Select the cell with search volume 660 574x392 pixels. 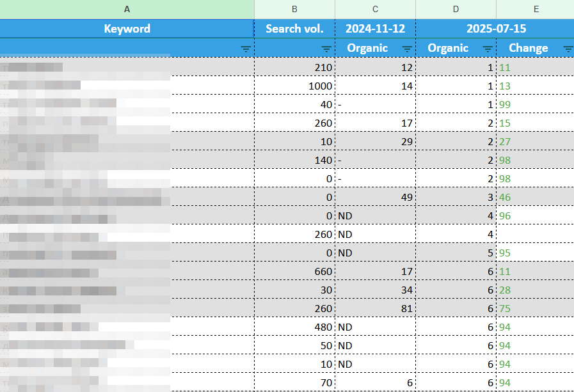[294, 272]
